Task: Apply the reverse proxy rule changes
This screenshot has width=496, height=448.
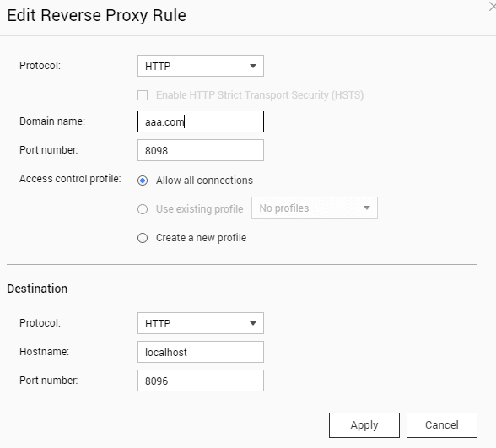Action: (364, 425)
